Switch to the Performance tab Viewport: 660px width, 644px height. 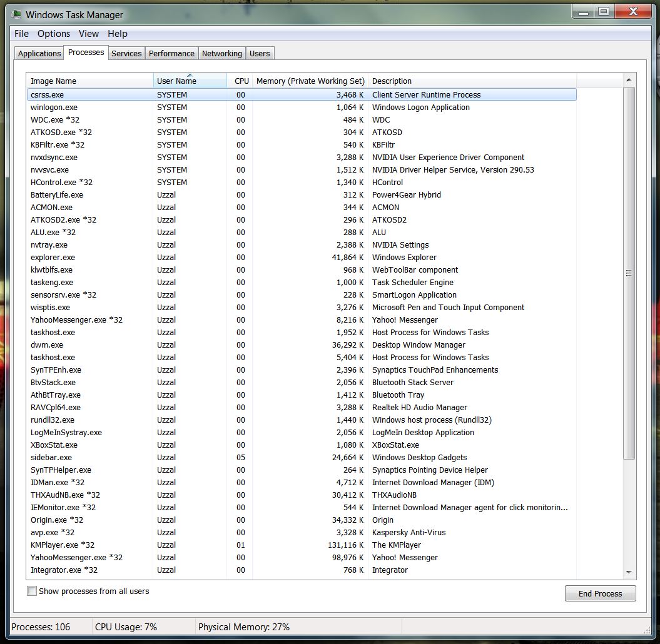[x=172, y=53]
